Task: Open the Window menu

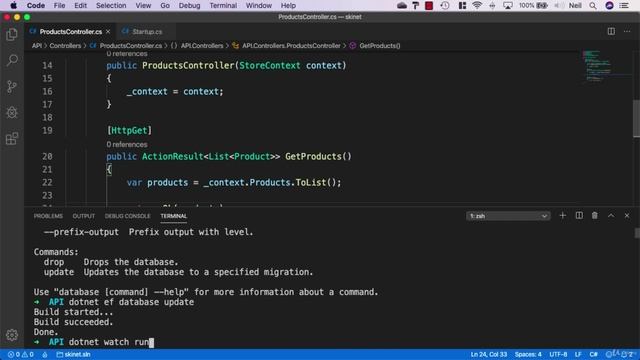Action: point(258,5)
